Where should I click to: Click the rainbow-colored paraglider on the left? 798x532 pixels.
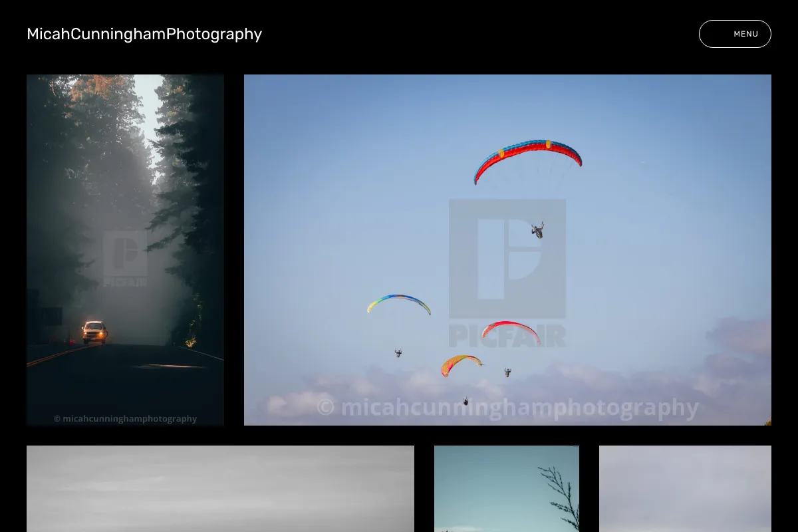click(x=399, y=303)
